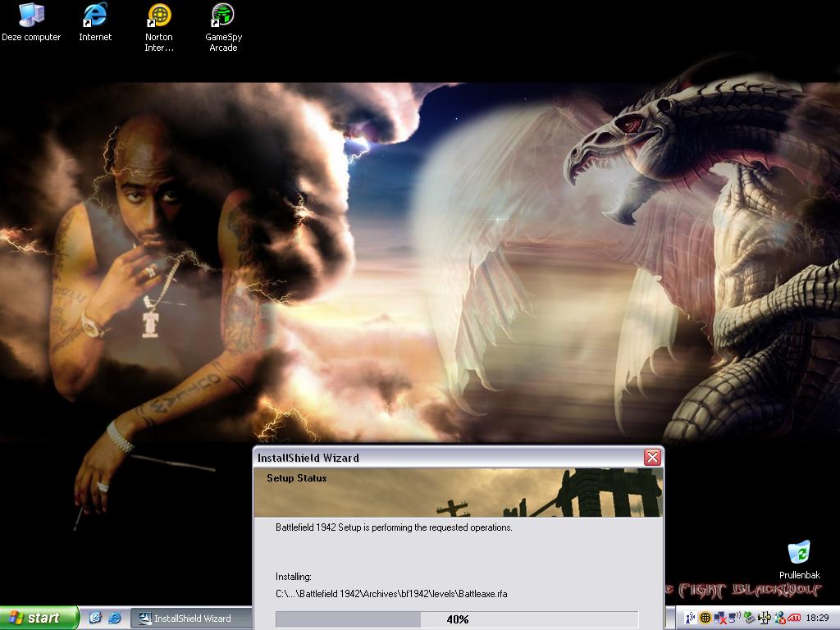Click the Show Desktop quick launch icon
Viewport: 840px width, 630px height.
coord(95,618)
